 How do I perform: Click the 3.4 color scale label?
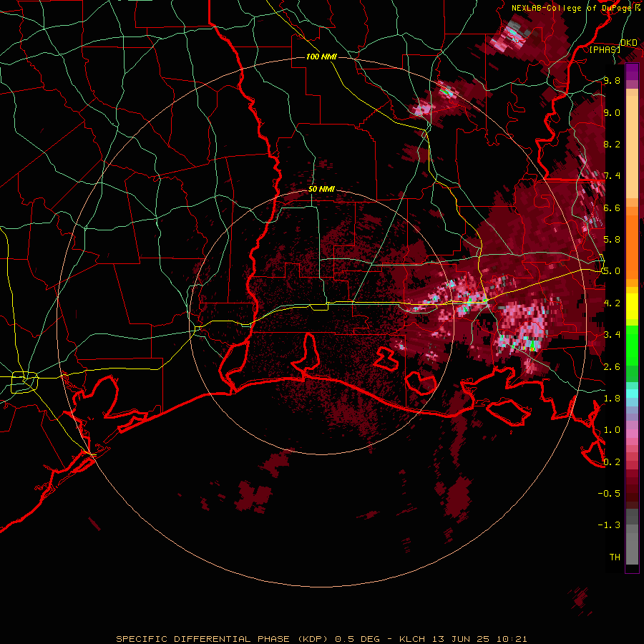click(612, 335)
